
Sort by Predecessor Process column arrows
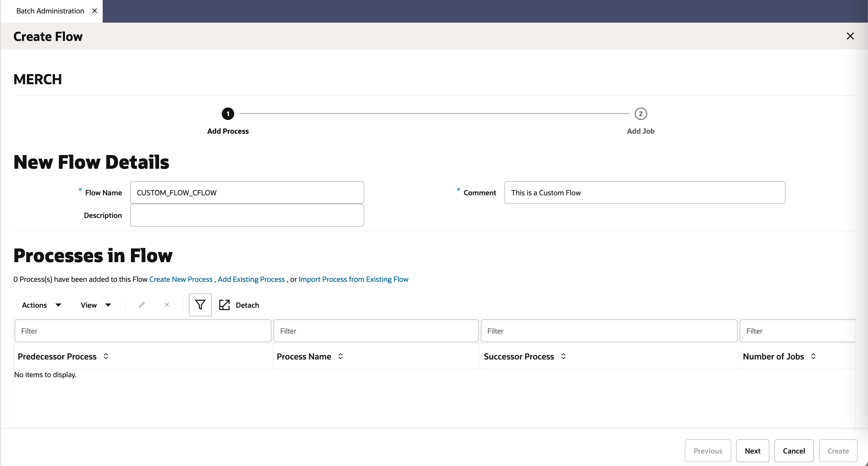click(106, 356)
